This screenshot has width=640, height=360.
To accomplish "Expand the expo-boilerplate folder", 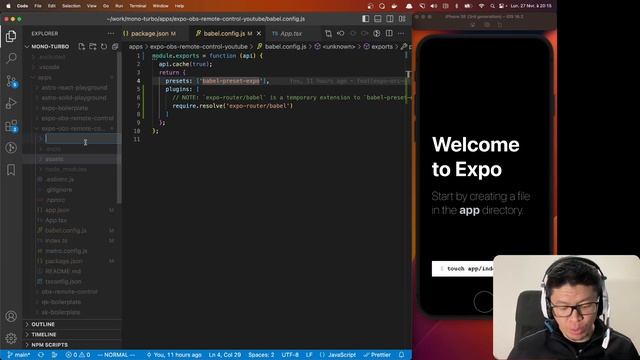I will tap(64, 108).
